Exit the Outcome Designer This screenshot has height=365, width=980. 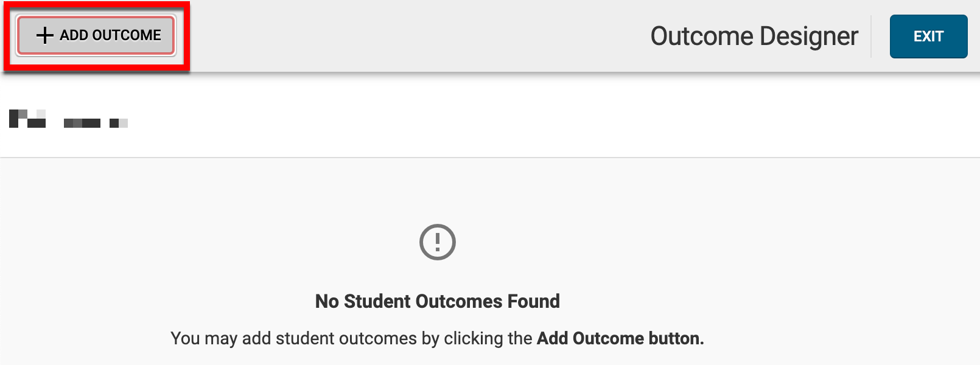click(928, 36)
